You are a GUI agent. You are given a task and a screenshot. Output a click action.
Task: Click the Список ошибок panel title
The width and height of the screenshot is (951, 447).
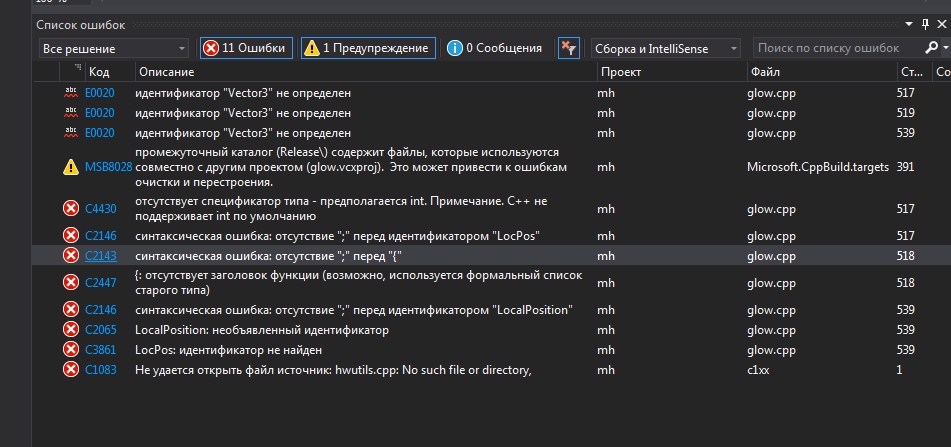[81, 25]
